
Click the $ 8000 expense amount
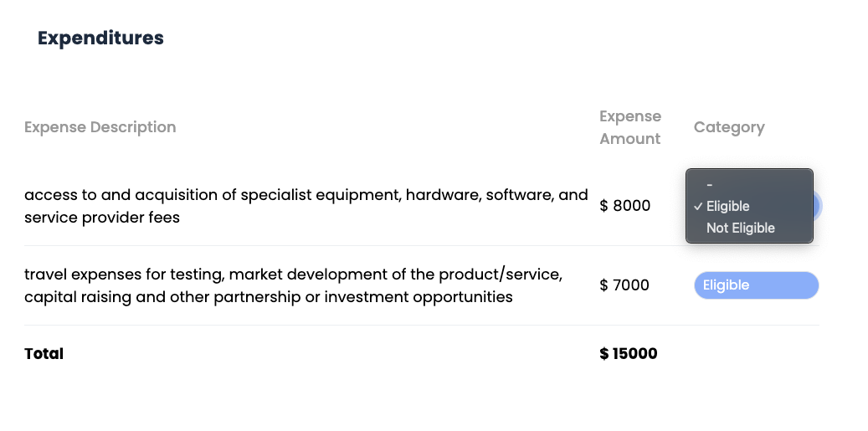625,206
